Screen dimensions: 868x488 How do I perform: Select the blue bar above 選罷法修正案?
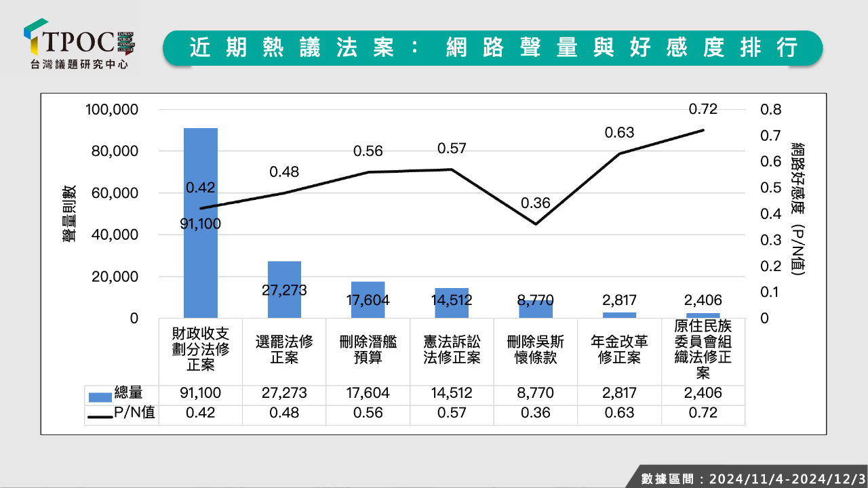pyautogui.click(x=284, y=289)
